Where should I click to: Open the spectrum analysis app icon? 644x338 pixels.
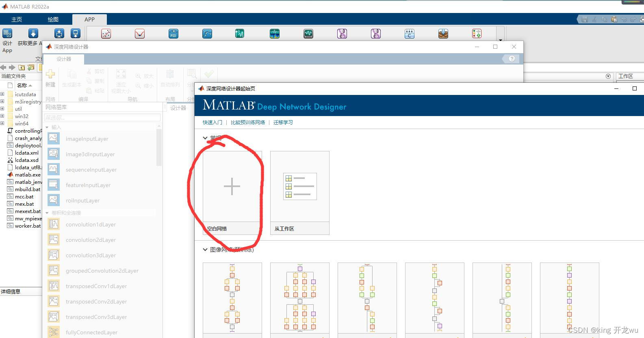pos(275,34)
